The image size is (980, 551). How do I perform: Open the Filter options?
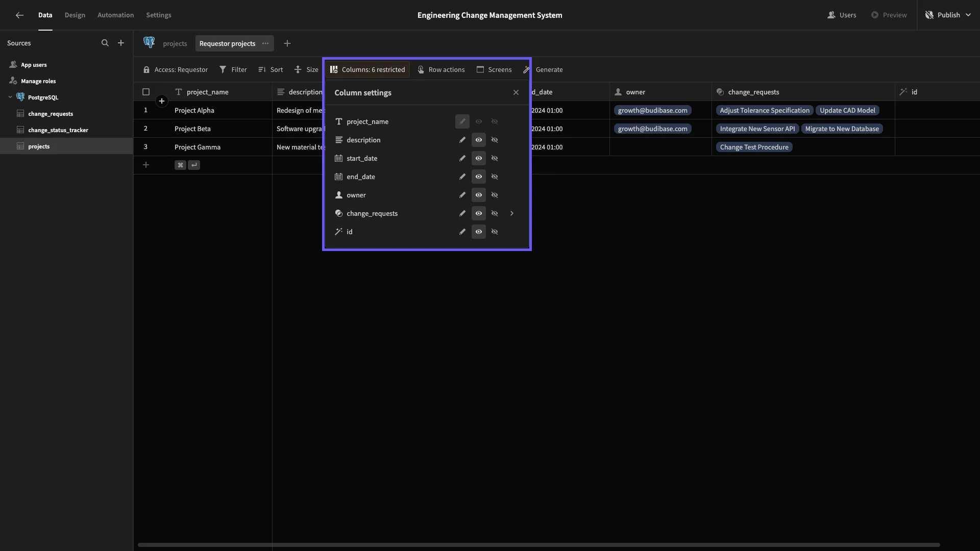233,69
